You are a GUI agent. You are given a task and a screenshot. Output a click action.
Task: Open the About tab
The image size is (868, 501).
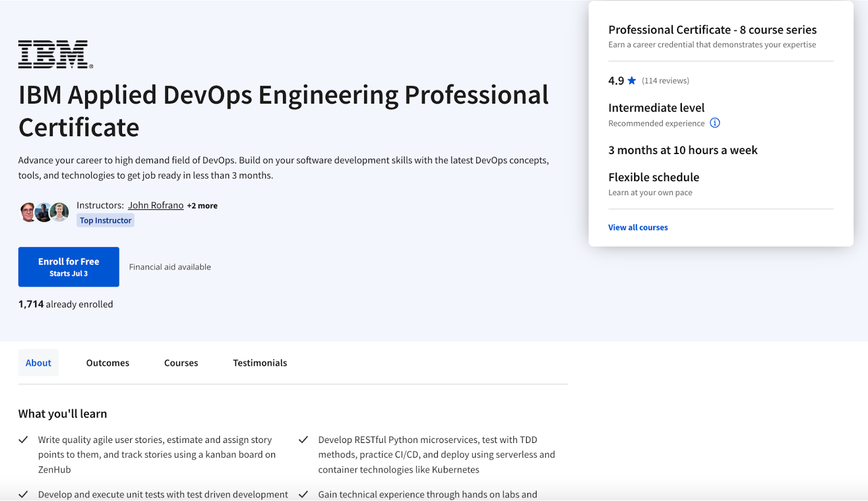click(x=39, y=363)
